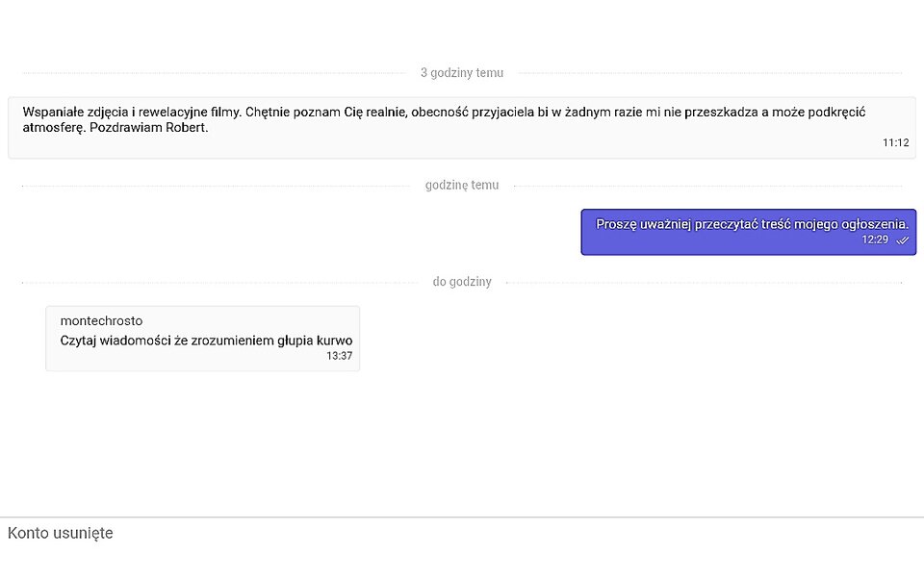Click the 12:29 timestamp in blue bubble
Image resolution: width=924 pixels, height=581 pixels.
875,240
